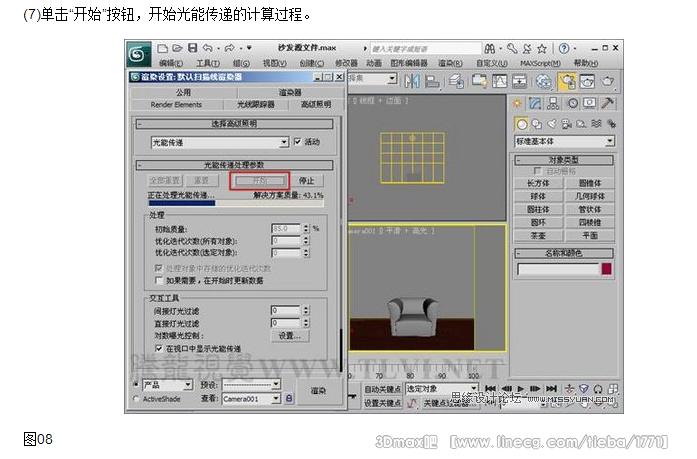Toggle the 自动栅格 checkbox

(537, 171)
